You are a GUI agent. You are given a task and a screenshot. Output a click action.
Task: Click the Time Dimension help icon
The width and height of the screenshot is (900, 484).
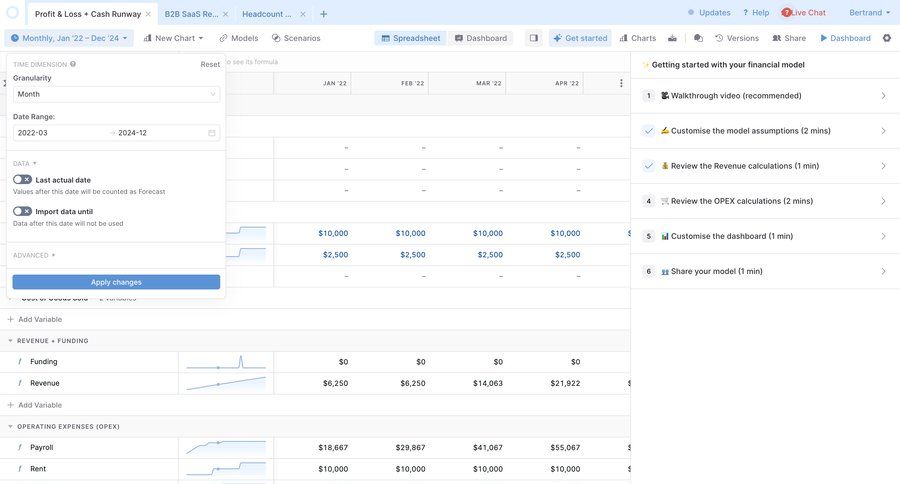pos(73,64)
